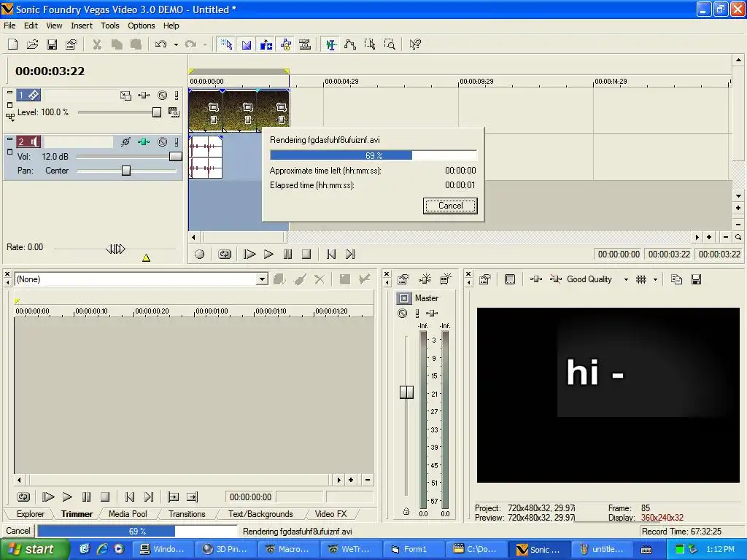The width and height of the screenshot is (747, 560).
Task: Open Track FX for video track 1
Action: click(144, 96)
